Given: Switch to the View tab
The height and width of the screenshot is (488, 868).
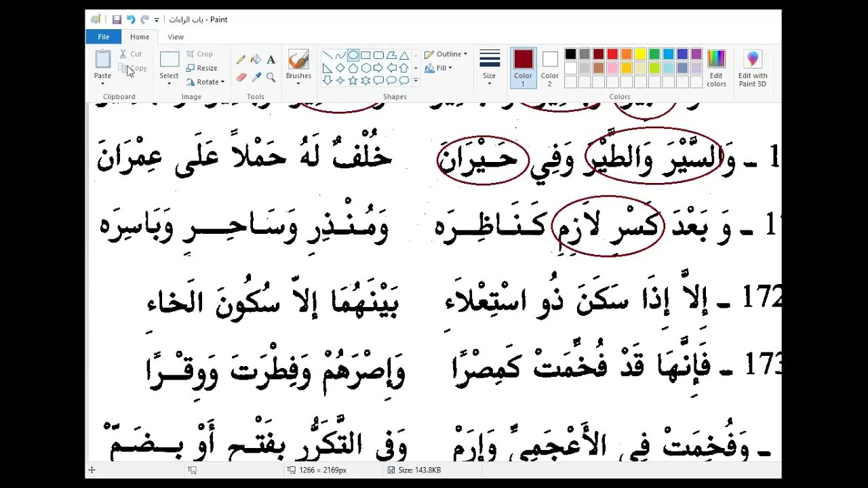Looking at the screenshot, I should (176, 37).
